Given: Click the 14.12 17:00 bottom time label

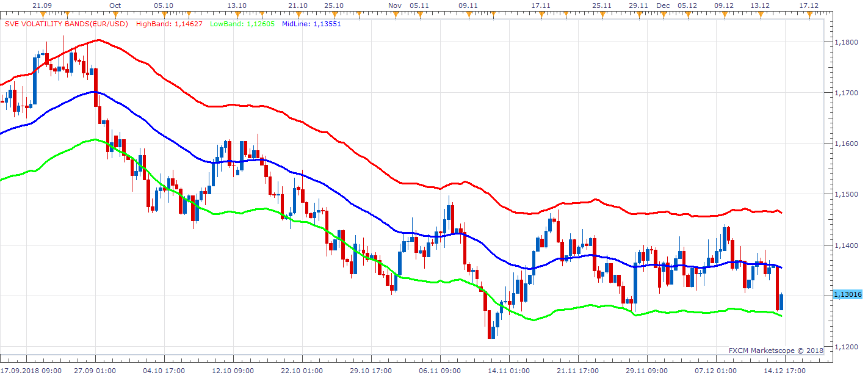Looking at the screenshot, I should (784, 371).
